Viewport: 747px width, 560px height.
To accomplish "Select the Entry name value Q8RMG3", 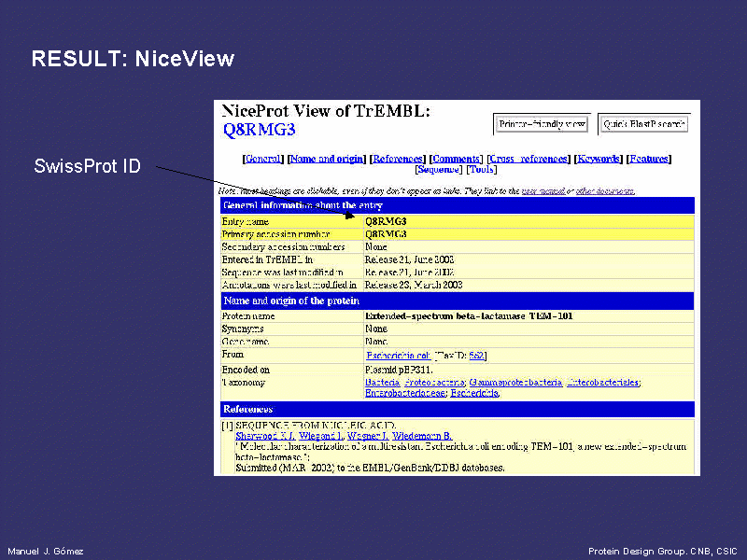I will click(386, 221).
